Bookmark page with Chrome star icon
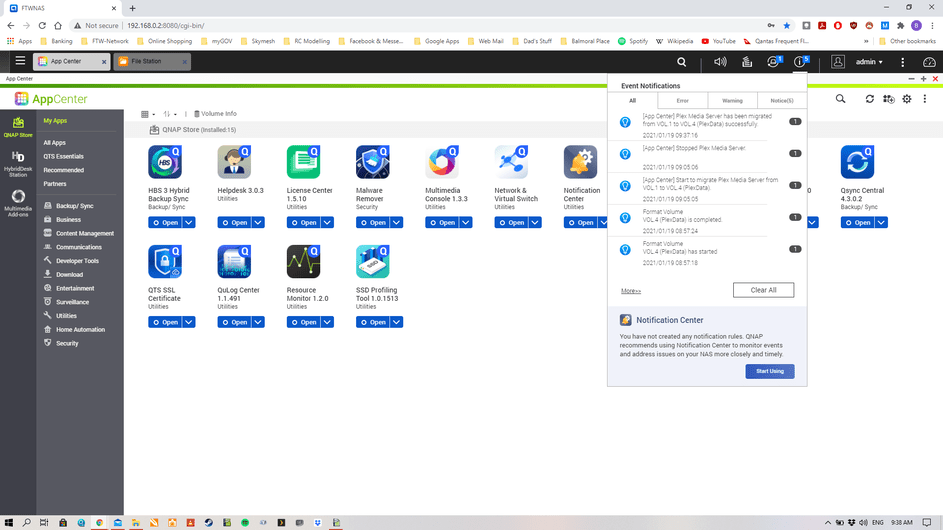The height and width of the screenshot is (530, 943). point(787,25)
